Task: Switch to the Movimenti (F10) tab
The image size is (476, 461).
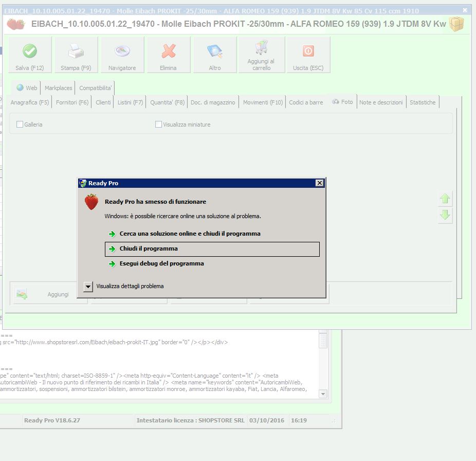Action: 263,102
